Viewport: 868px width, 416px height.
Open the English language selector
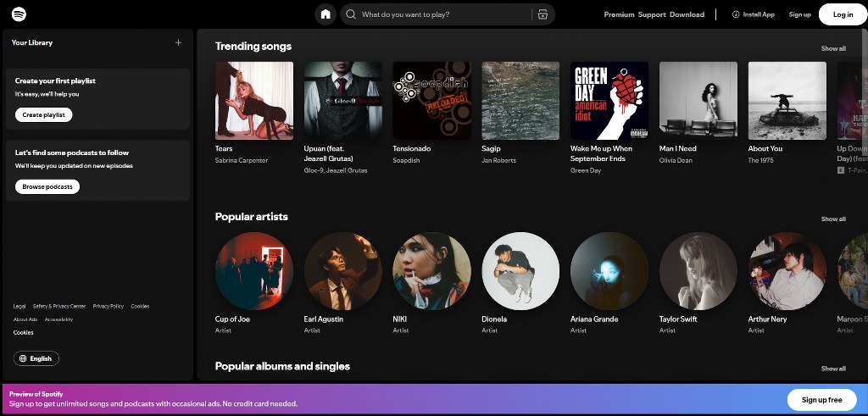(x=36, y=358)
